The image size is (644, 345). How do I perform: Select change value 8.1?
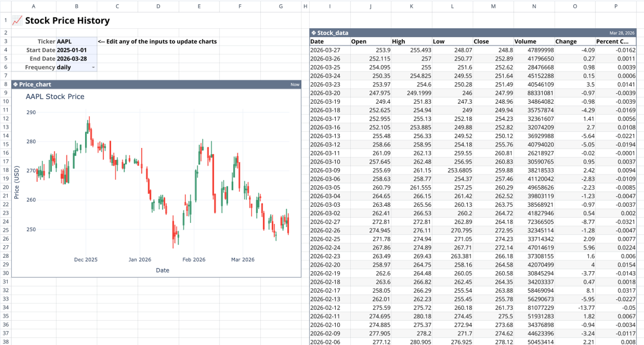575,290
